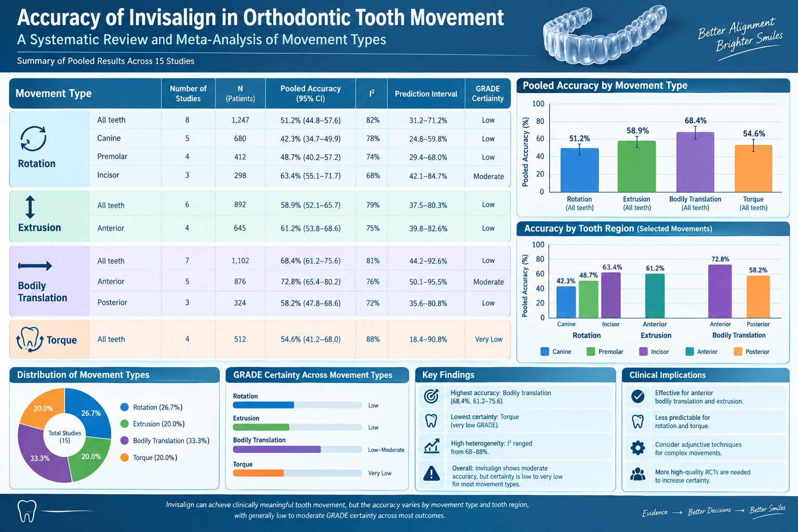This screenshot has width=798, height=532.
Task: Click the Canine blue legend swatch
Action: pos(544,352)
